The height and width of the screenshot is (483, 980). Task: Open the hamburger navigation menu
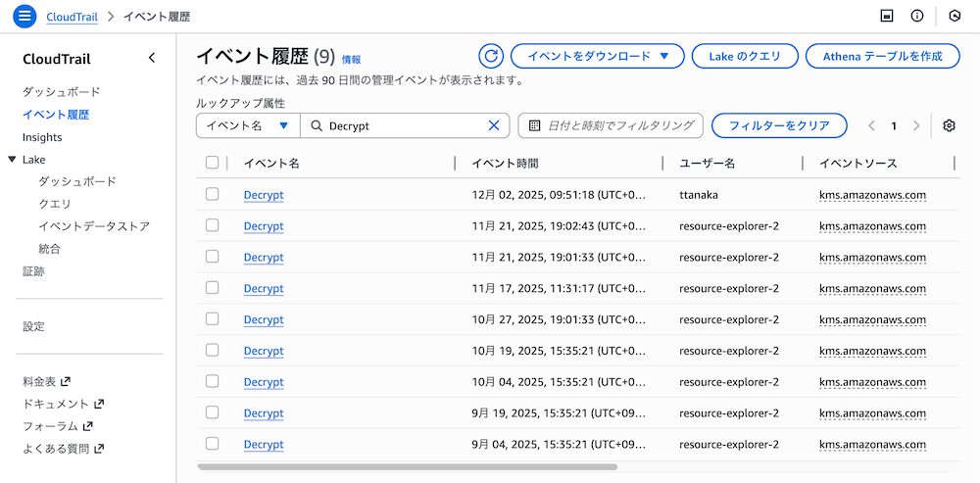[x=25, y=17]
